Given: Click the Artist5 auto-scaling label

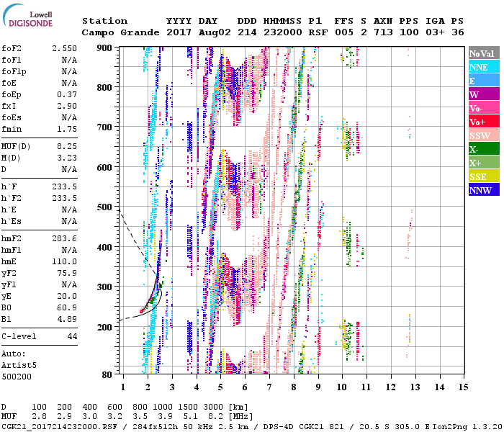Looking at the screenshot, I should point(19,366).
